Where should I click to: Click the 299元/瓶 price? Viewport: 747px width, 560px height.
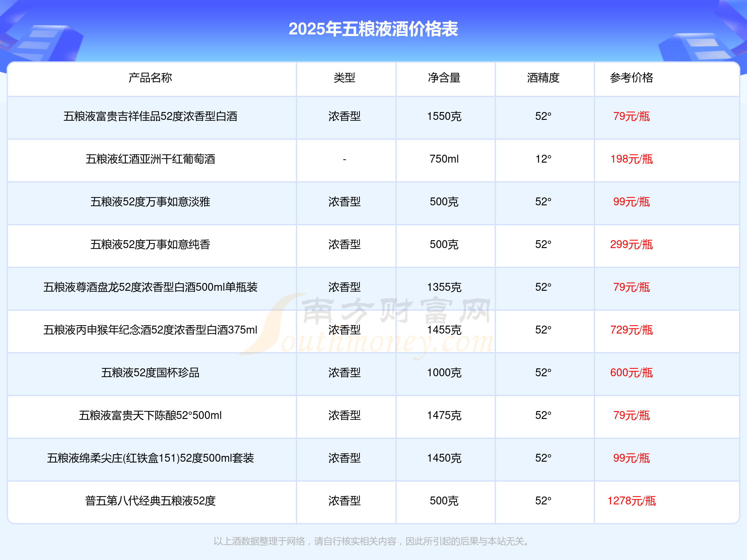click(x=632, y=244)
